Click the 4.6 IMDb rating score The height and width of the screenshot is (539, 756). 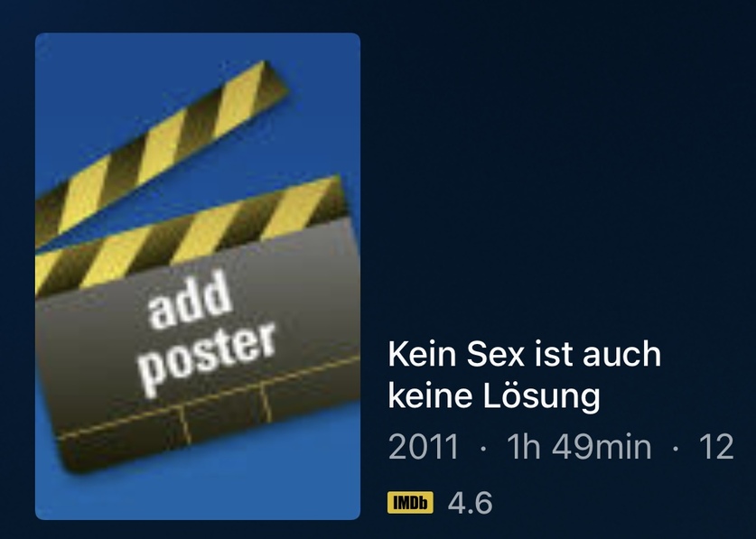pyautogui.click(x=470, y=503)
